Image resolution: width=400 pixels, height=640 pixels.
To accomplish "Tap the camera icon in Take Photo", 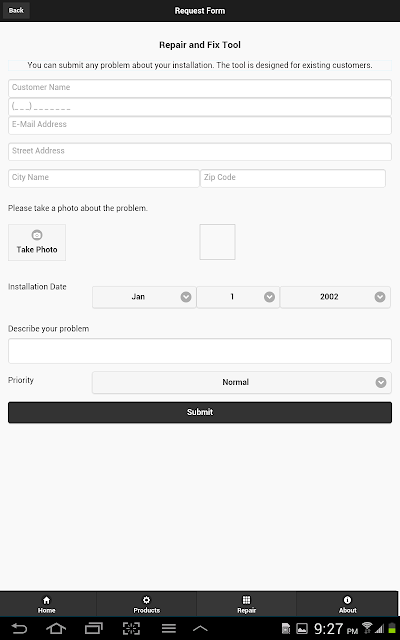I will tap(37, 235).
